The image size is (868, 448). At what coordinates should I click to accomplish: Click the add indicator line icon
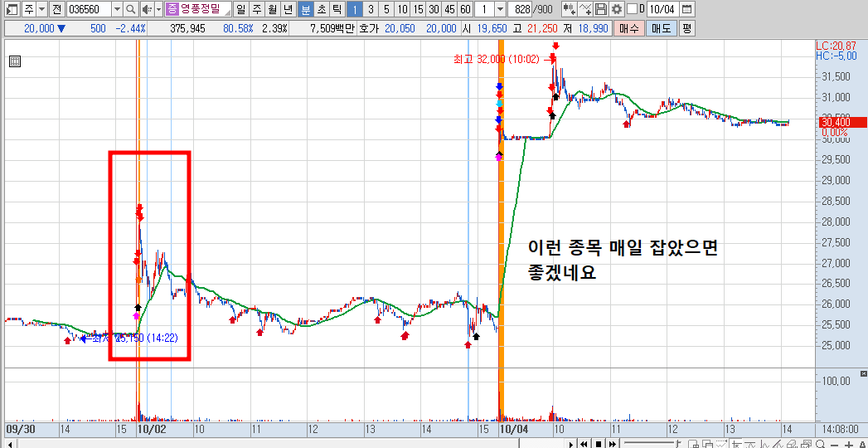click(x=585, y=9)
